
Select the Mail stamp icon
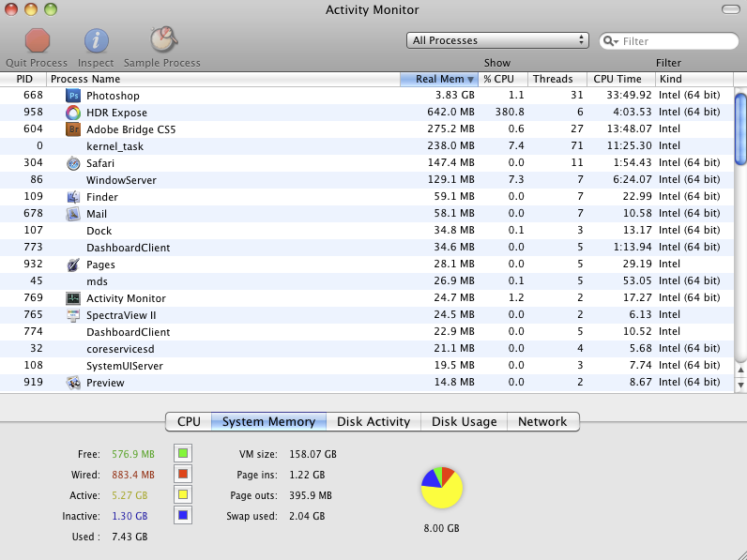point(73,214)
